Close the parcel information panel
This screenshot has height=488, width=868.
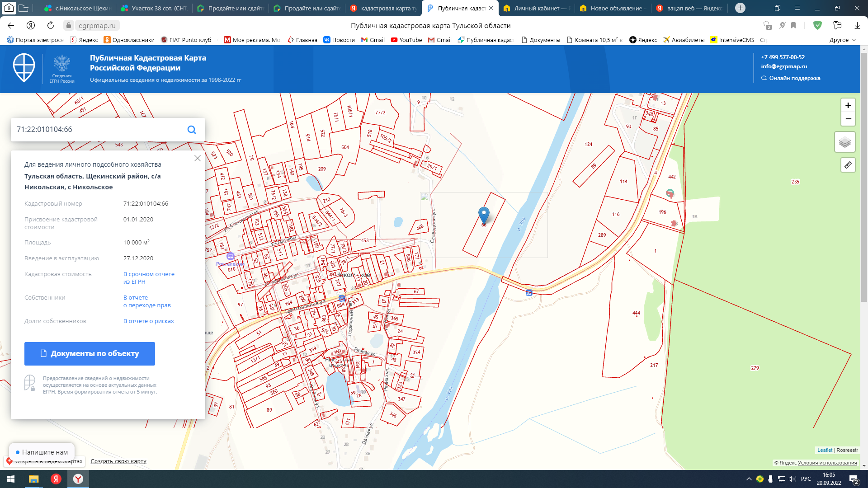pyautogui.click(x=198, y=158)
